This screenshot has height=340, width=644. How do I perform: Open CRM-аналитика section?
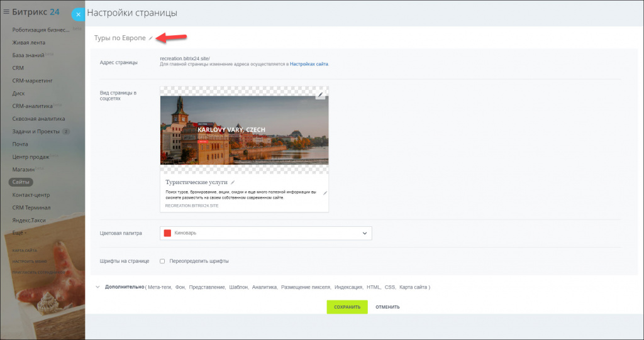click(33, 106)
